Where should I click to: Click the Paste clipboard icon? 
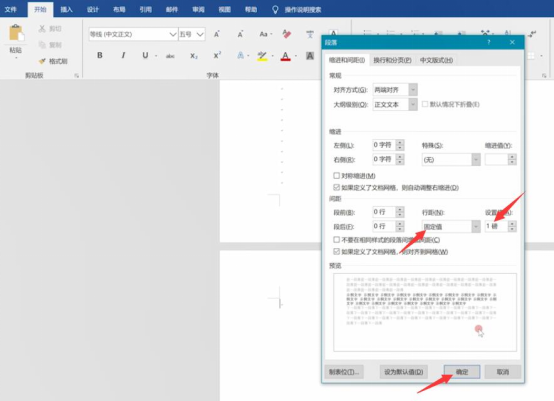click(16, 33)
